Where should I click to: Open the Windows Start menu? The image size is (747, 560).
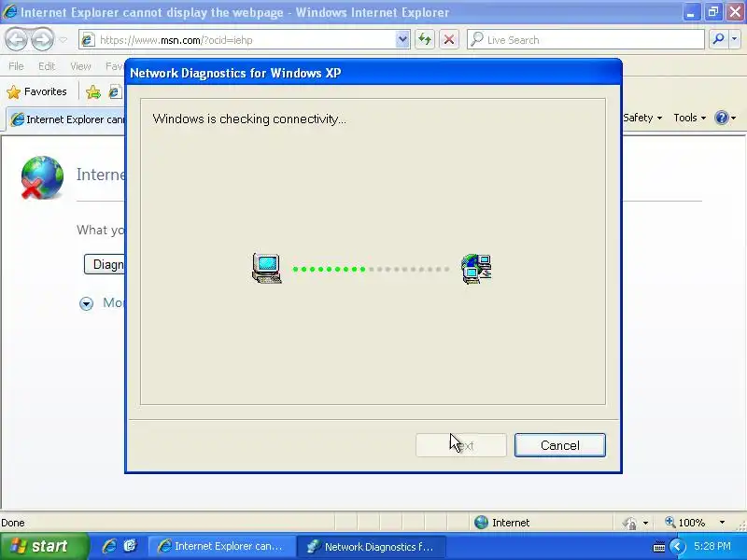tap(43, 546)
